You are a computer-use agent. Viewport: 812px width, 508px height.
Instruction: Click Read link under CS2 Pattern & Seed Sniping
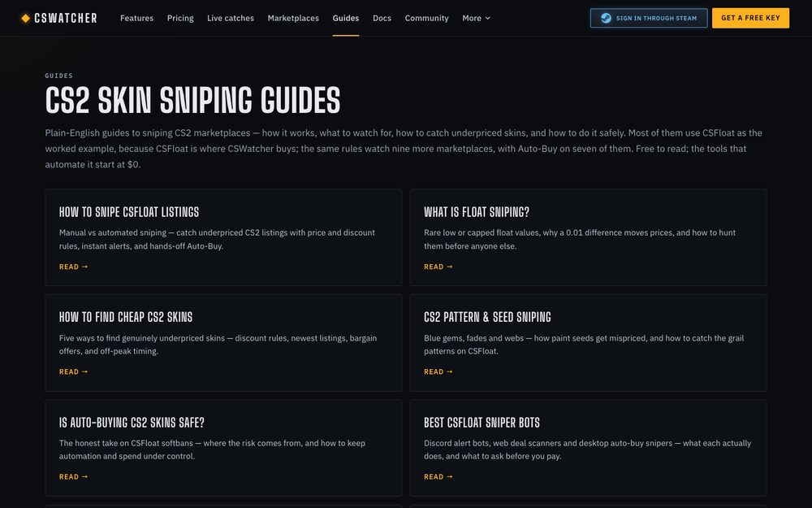pyautogui.click(x=438, y=371)
